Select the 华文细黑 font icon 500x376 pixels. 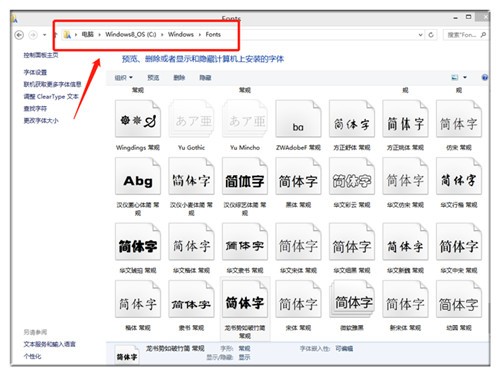(x=352, y=242)
